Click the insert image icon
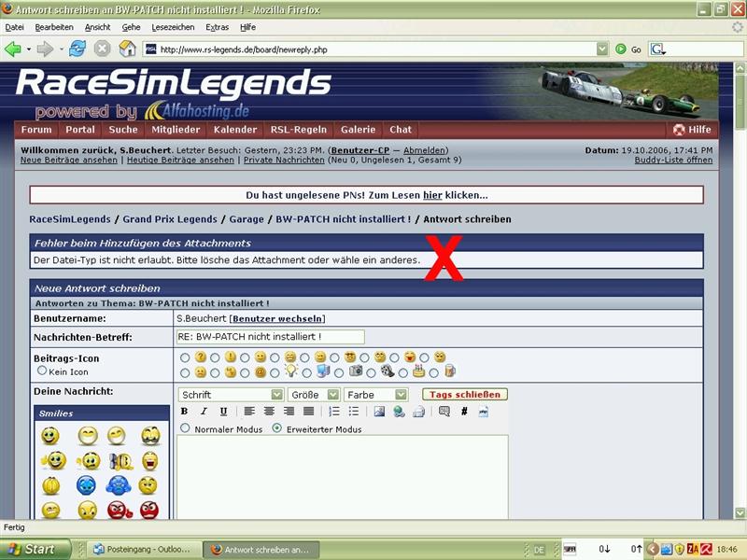Screen dimensions: 747x560 point(379,412)
